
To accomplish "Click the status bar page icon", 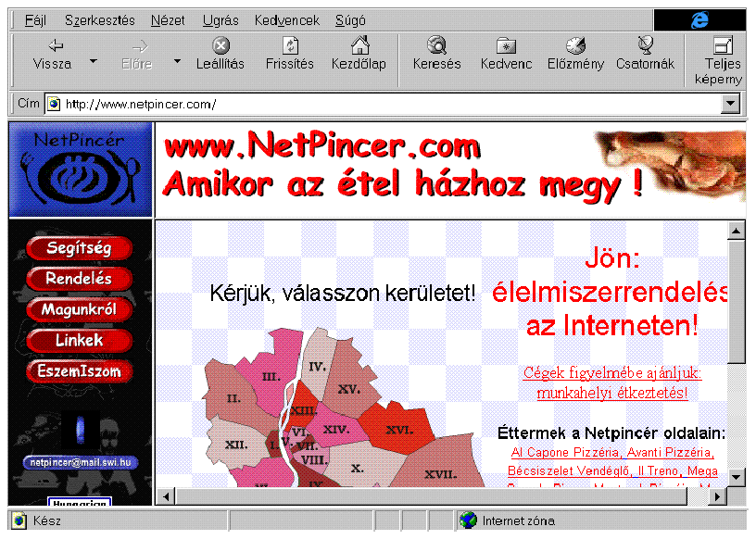I will tap(19, 520).
